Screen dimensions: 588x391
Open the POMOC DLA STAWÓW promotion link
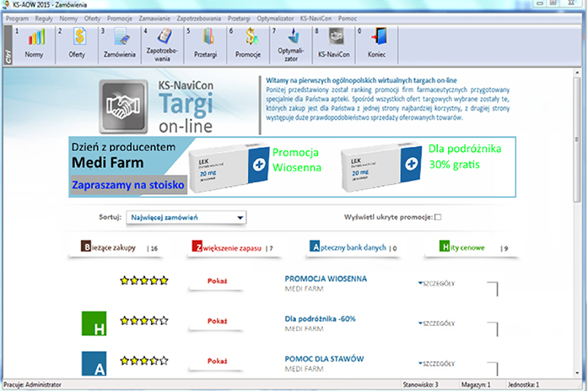click(x=324, y=359)
